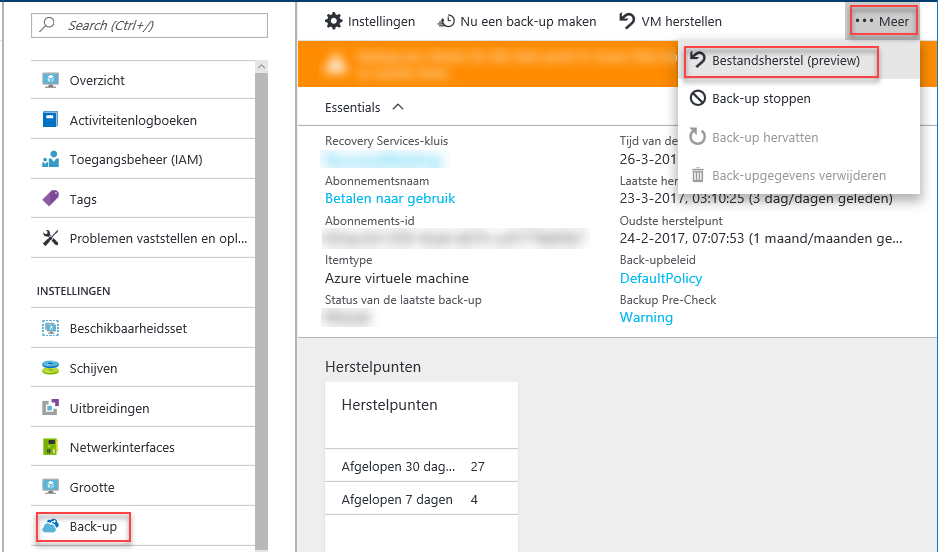Click the Back-up stoppen prohibit icon
938x552 pixels.
pyautogui.click(x=698, y=98)
